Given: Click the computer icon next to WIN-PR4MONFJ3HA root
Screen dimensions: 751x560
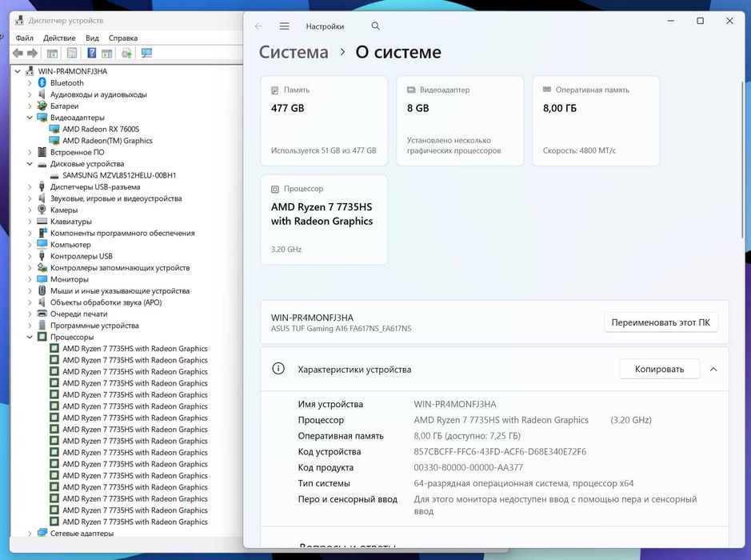Looking at the screenshot, I should click(x=30, y=71).
